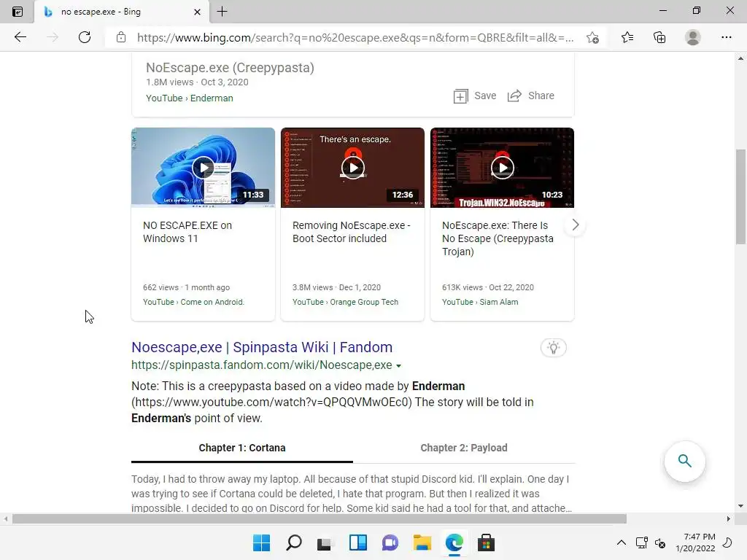Expand the spinpasta.fandom.com URL dropdown arrow
Screen dimensions: 747x560
(399, 366)
